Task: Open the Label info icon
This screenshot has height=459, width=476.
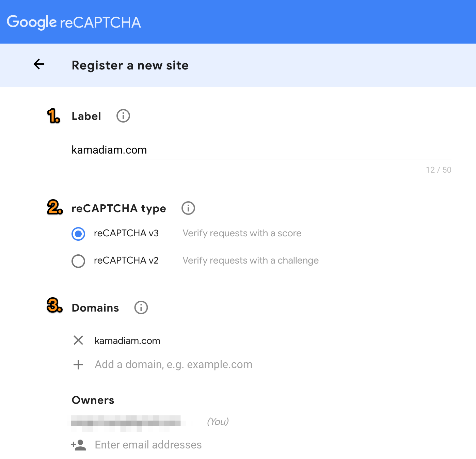Action: [x=123, y=116]
